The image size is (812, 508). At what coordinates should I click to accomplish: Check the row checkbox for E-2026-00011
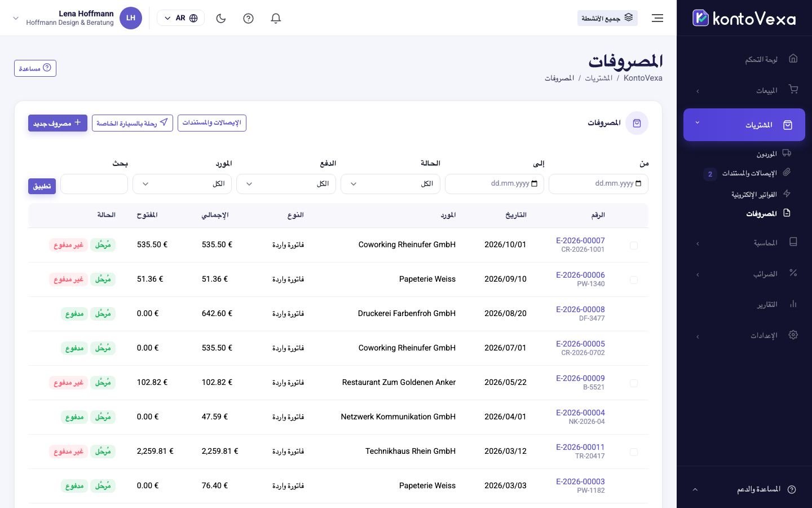click(x=634, y=452)
